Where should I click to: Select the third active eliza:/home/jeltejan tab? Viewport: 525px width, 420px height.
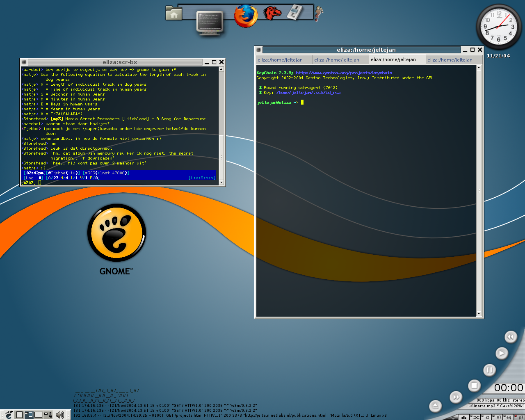(x=397, y=59)
